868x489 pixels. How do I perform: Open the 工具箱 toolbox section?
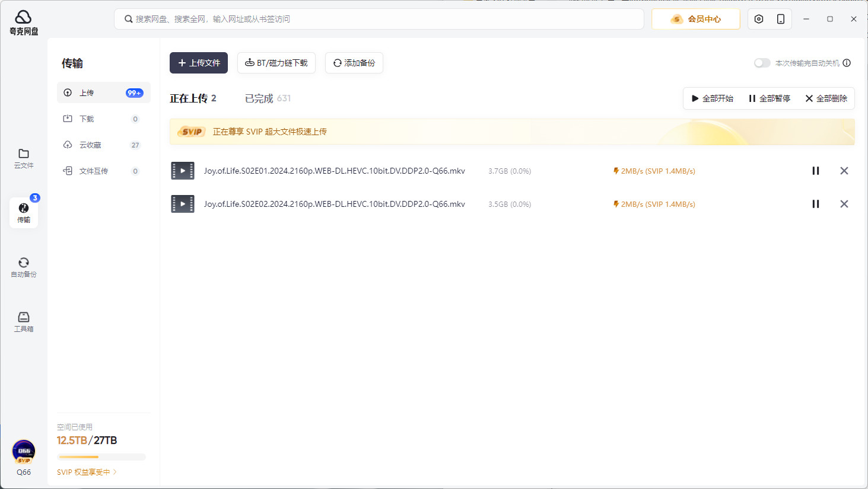coord(24,322)
